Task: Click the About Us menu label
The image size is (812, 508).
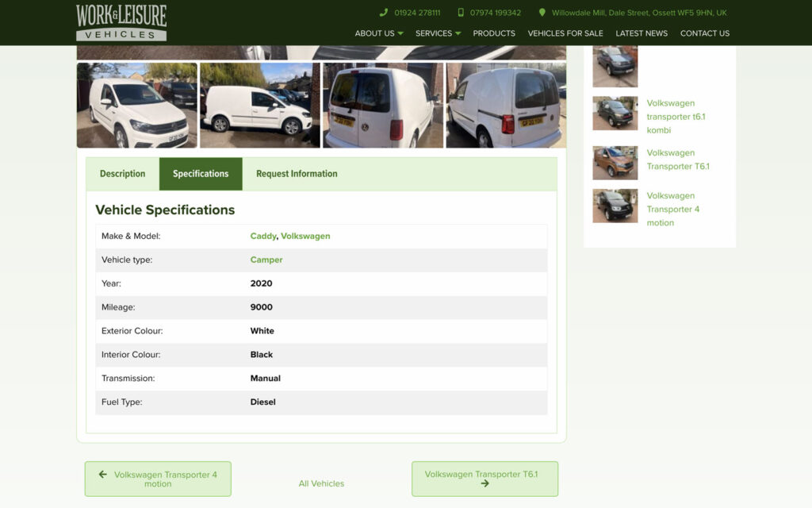Action: click(374, 33)
